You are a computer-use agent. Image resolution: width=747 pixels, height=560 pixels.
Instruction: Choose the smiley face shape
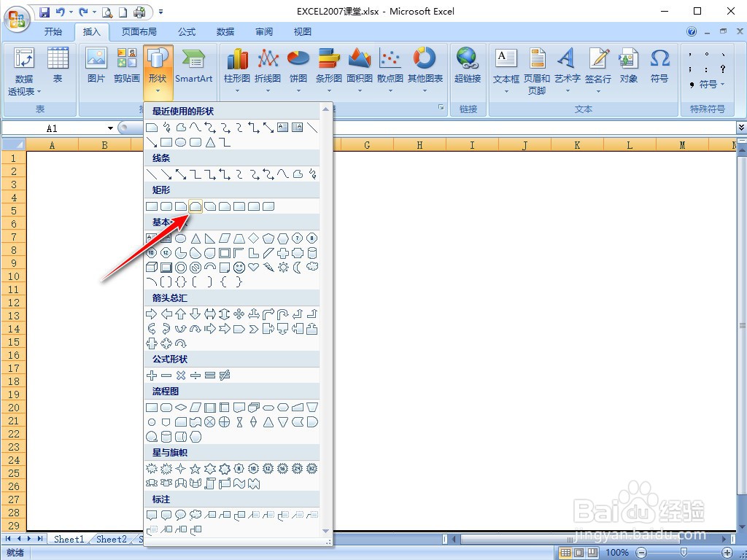pyautogui.click(x=239, y=268)
